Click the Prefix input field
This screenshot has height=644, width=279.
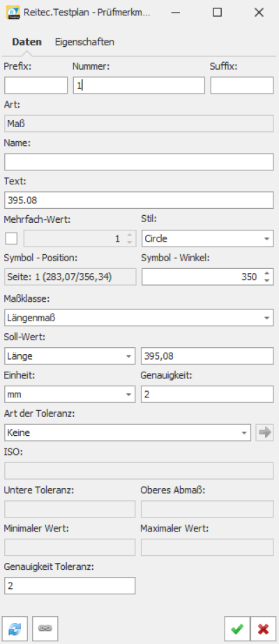(x=36, y=85)
